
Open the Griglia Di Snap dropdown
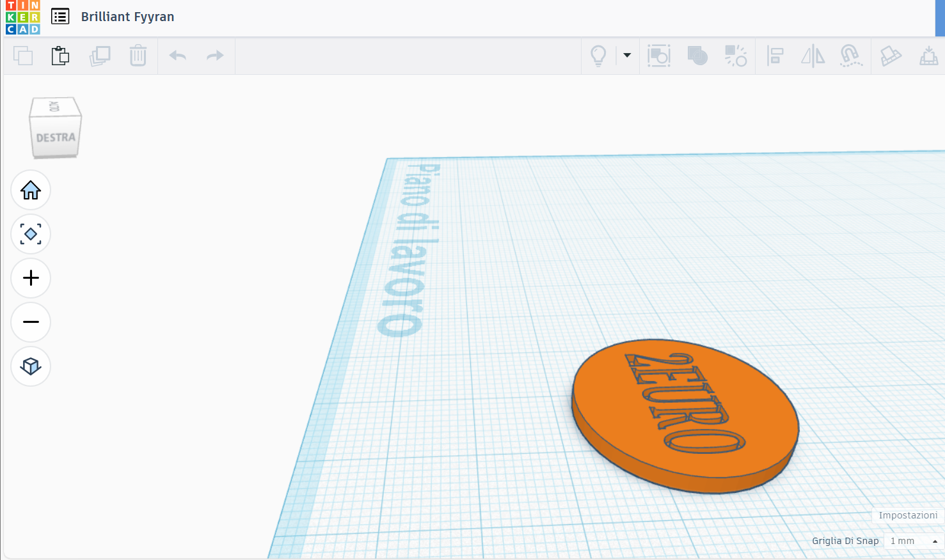pyautogui.click(x=914, y=541)
